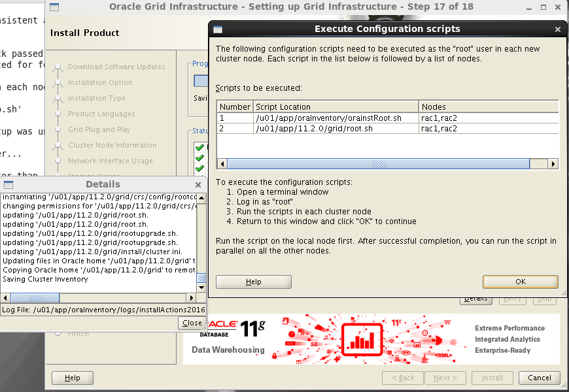This screenshot has width=569, height=392.
Task: Click the Script Location column header
Action: click(x=336, y=107)
